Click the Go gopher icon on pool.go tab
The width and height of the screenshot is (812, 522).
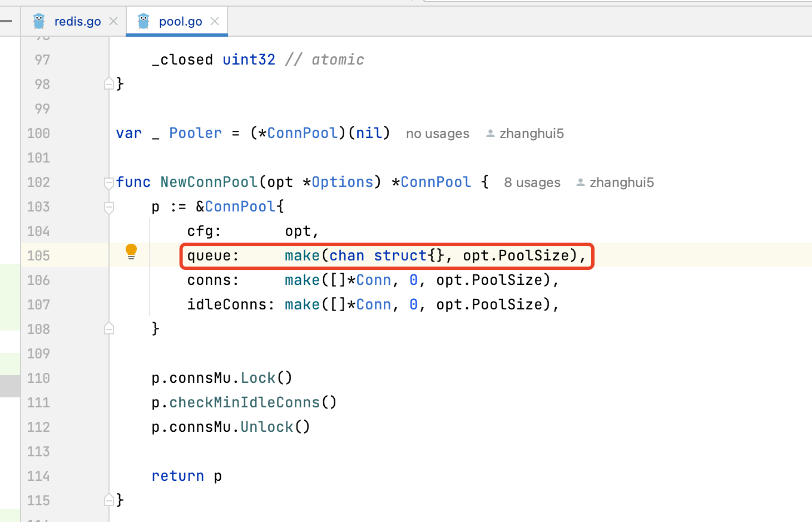point(143,22)
